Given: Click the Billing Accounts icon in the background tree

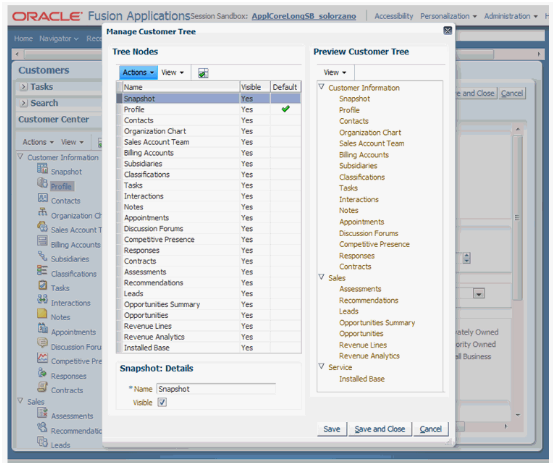Looking at the screenshot, I should click(x=42, y=241).
